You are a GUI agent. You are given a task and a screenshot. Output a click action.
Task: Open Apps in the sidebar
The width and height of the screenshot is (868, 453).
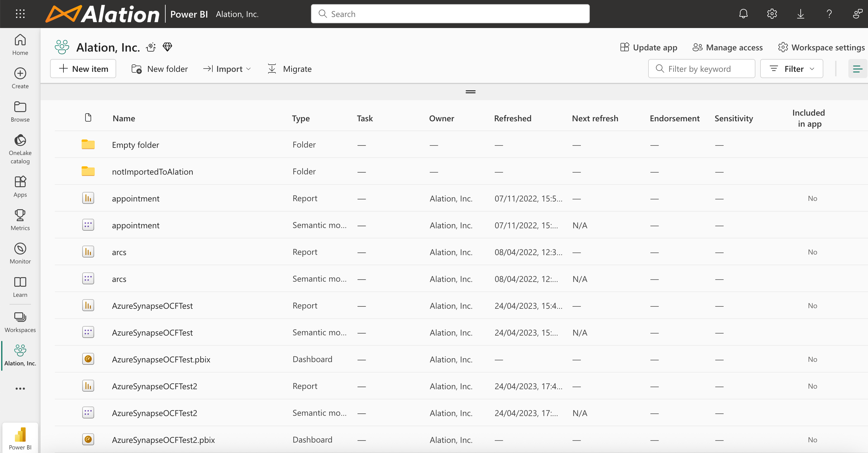(20, 186)
